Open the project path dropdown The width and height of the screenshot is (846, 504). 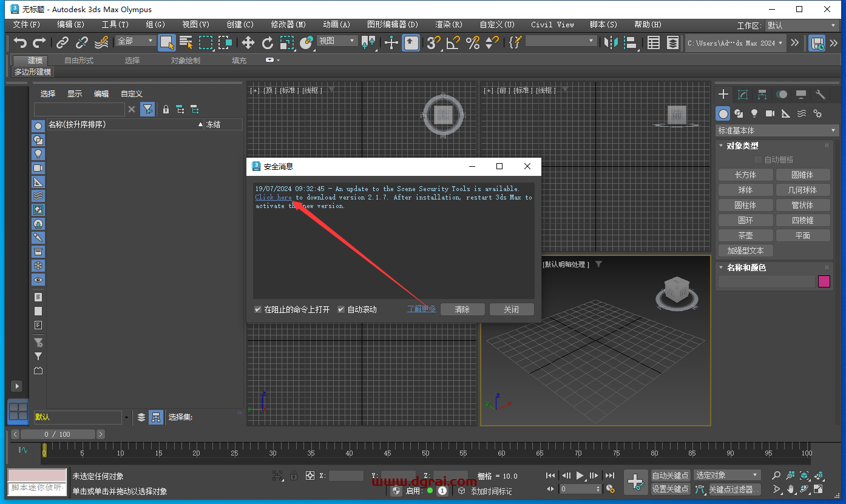click(x=736, y=43)
